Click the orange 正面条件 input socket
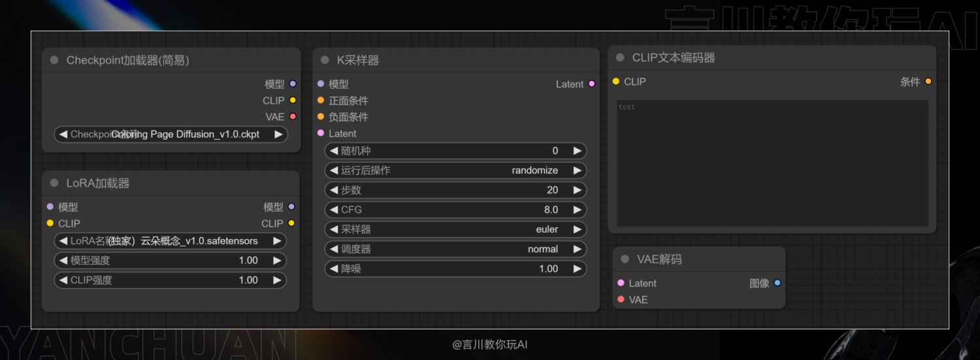The image size is (980, 360). pos(321,100)
